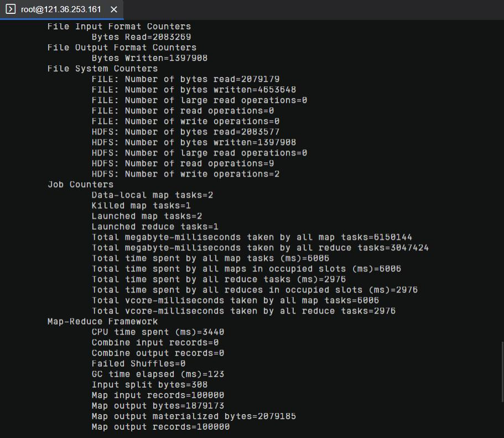Close the root@121.36.253.161 terminal tab
Screen dimensions: 504x438
click(114, 9)
